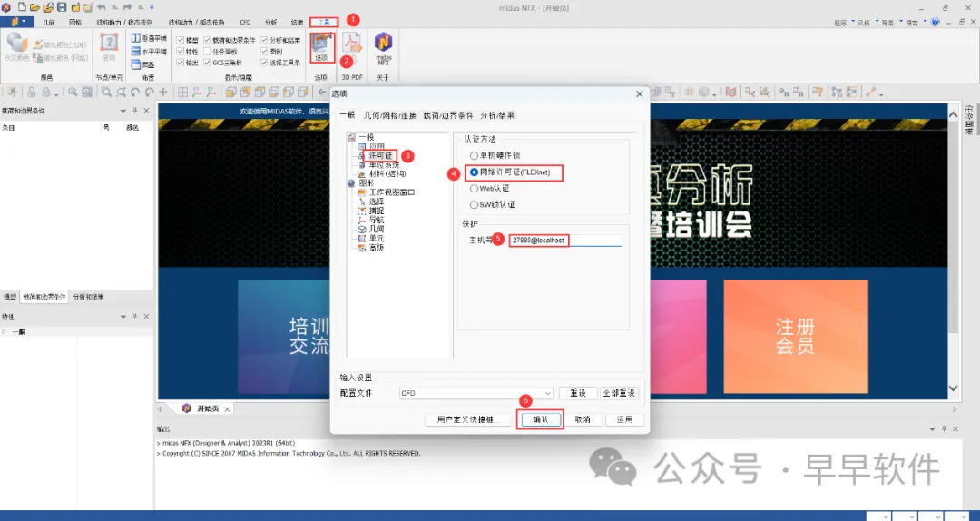Viewport: 980px width, 521px height.
Task: Open the 选项 (Options) ribbon button
Action: click(x=321, y=47)
